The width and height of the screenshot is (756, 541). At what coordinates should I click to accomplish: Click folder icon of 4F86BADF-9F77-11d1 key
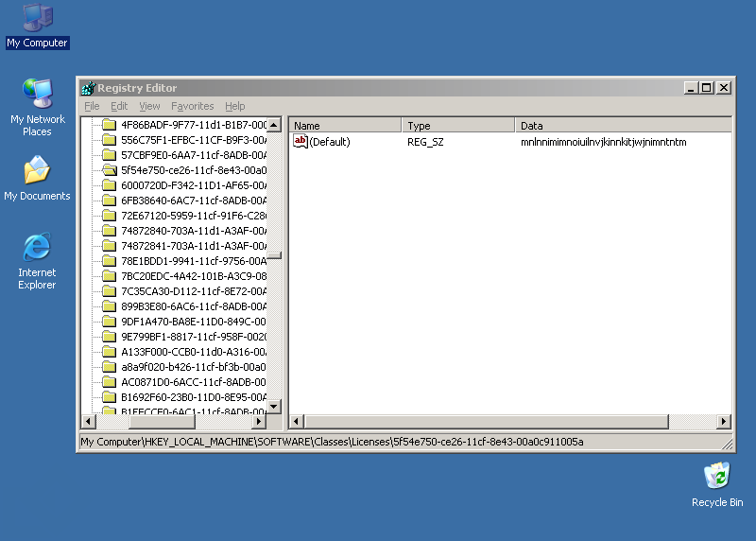(x=110, y=125)
